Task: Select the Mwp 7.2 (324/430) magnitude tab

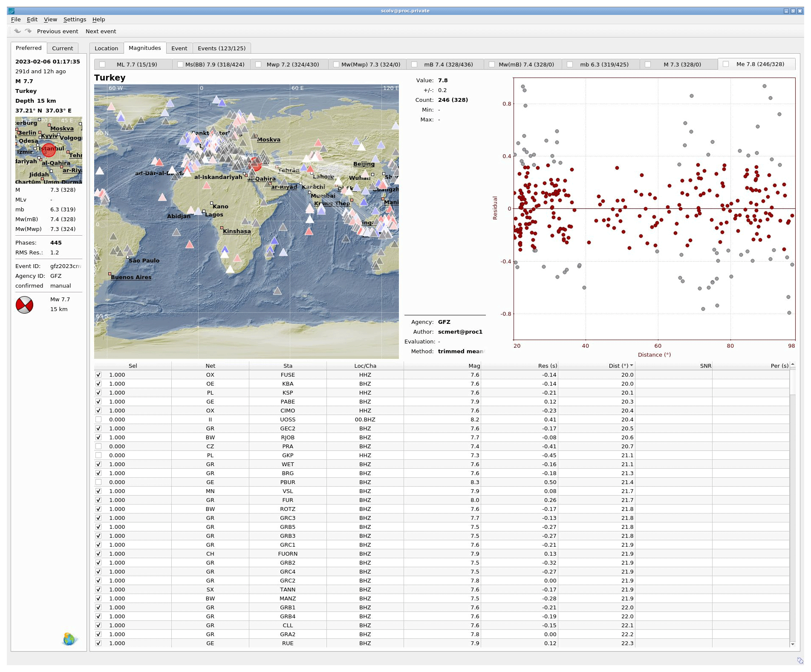Action: (292, 64)
